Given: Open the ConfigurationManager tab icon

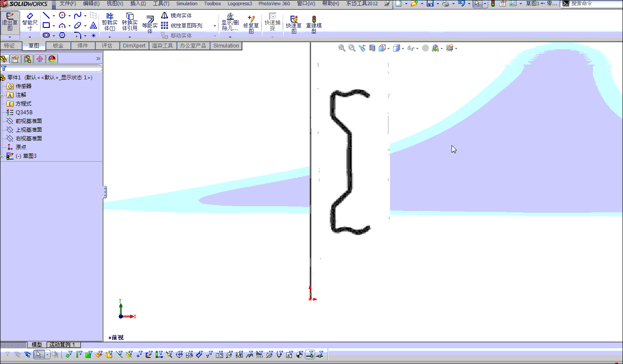Looking at the screenshot, I should tap(27, 59).
